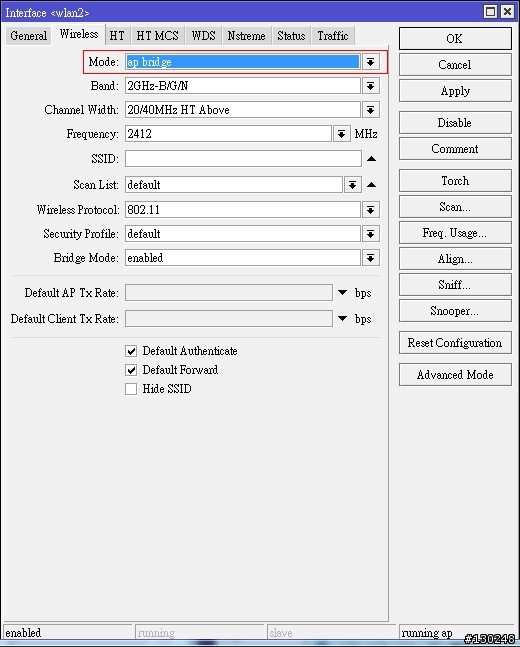Open the Scan... tool
Screen dimensions: 520x647
pyautogui.click(x=455, y=207)
